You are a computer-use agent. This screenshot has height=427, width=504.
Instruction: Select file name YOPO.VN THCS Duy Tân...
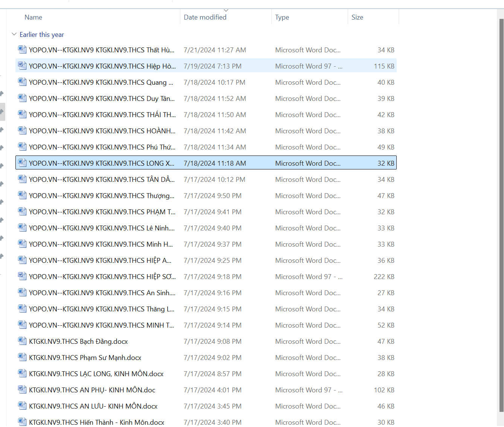coord(102,99)
